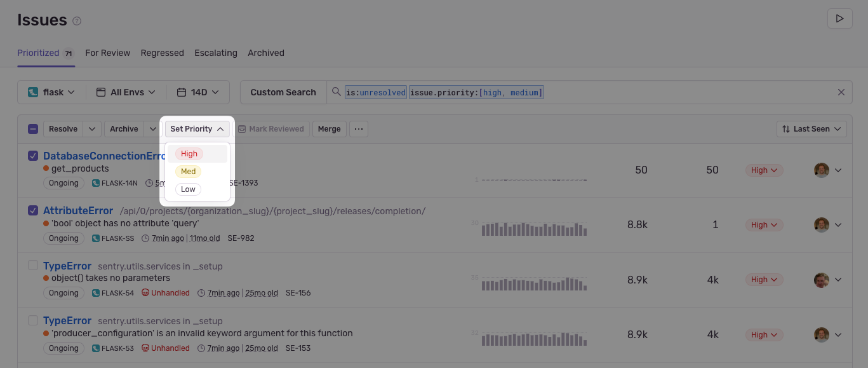Click the Unhandled icon on FLASK-54 issue
The height and width of the screenshot is (368, 868).
(145, 293)
